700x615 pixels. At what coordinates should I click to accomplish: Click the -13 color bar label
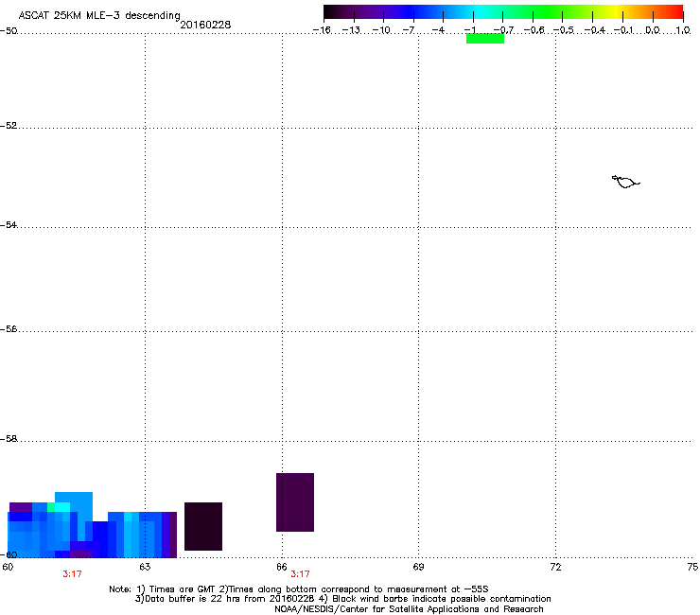pos(351,30)
